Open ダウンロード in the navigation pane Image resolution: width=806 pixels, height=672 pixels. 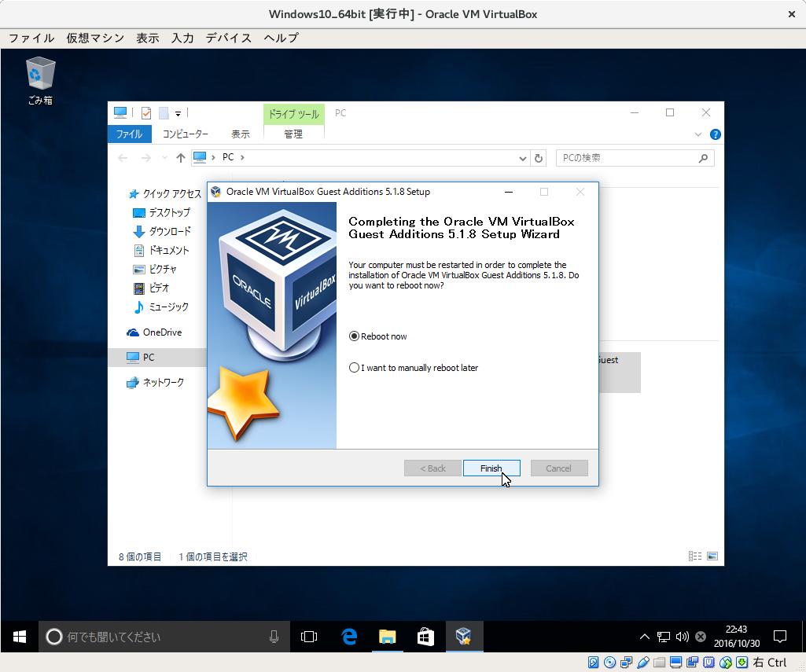click(161, 232)
